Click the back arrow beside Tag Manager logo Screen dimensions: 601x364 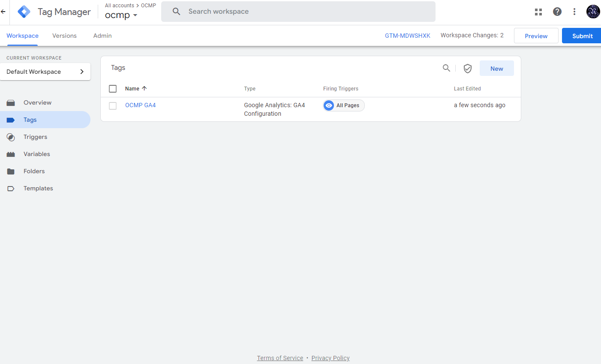tap(3, 12)
